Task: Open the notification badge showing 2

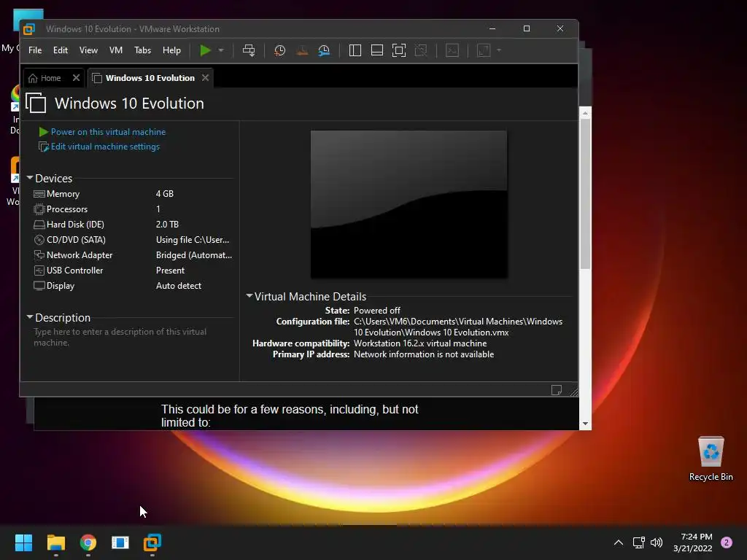Action: pyautogui.click(x=727, y=542)
